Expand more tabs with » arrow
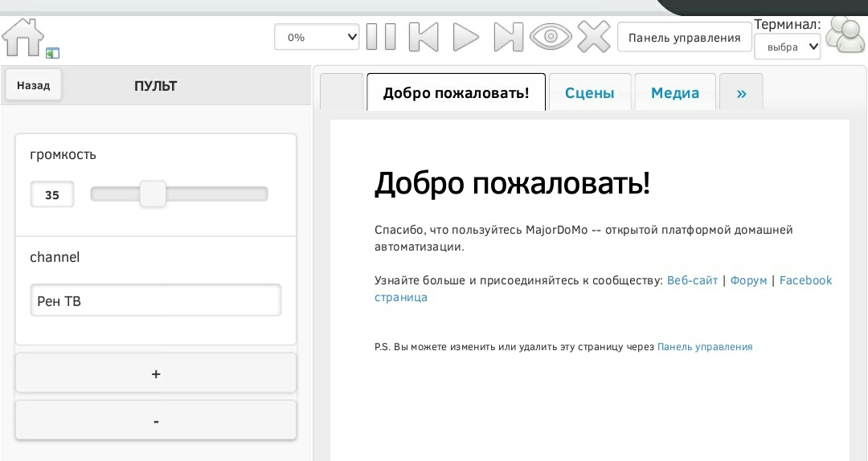 click(x=741, y=93)
